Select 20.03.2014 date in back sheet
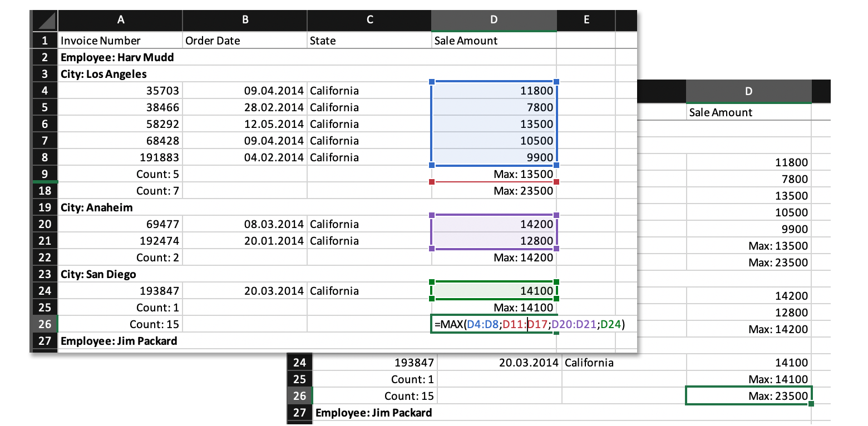 click(x=500, y=363)
